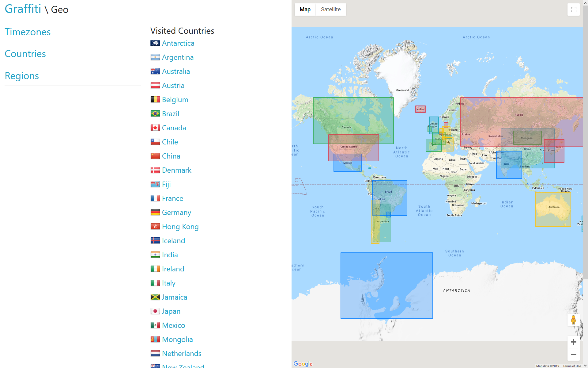This screenshot has height=368, width=588.
Task: Click the Brazil flag icon
Action: [155, 114]
